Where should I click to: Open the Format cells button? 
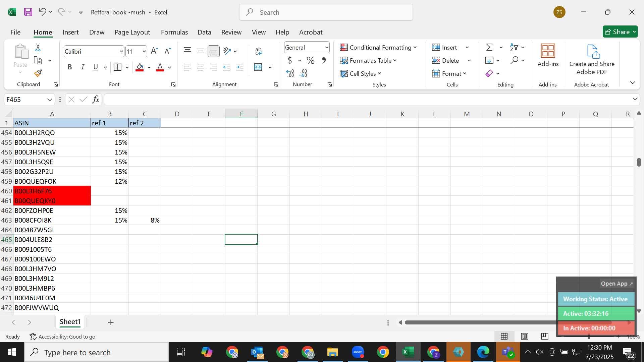pos(449,73)
